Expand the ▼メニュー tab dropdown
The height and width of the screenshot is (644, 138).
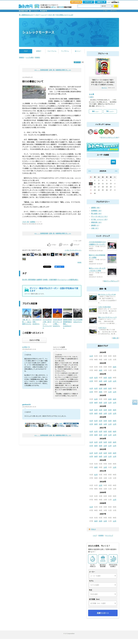point(78,51)
